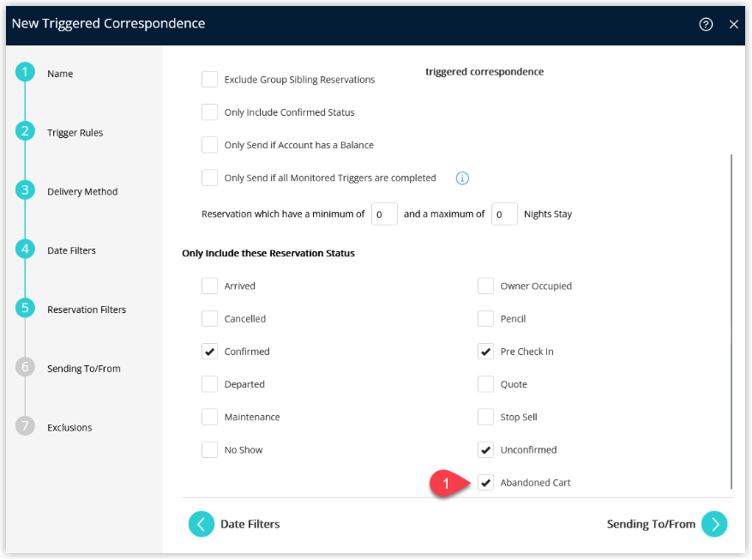Image resolution: width=752 pixels, height=560 pixels.
Task: Click the minimum nights input field
Action: [384, 214]
